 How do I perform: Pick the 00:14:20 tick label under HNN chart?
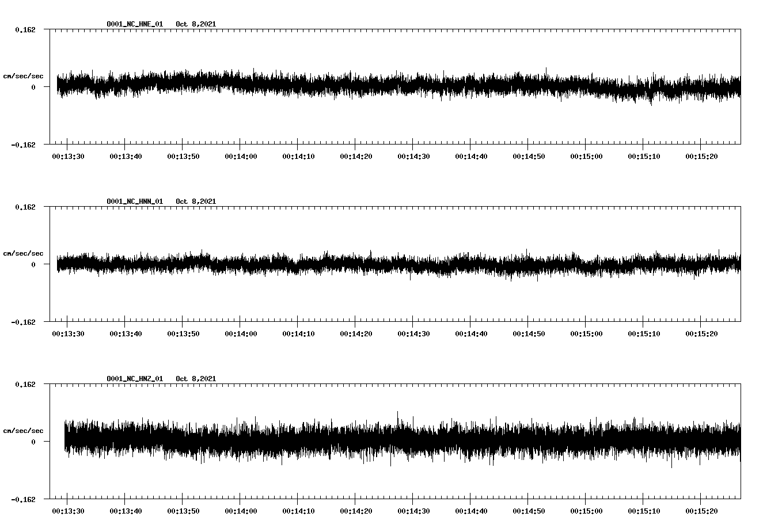tap(356, 334)
